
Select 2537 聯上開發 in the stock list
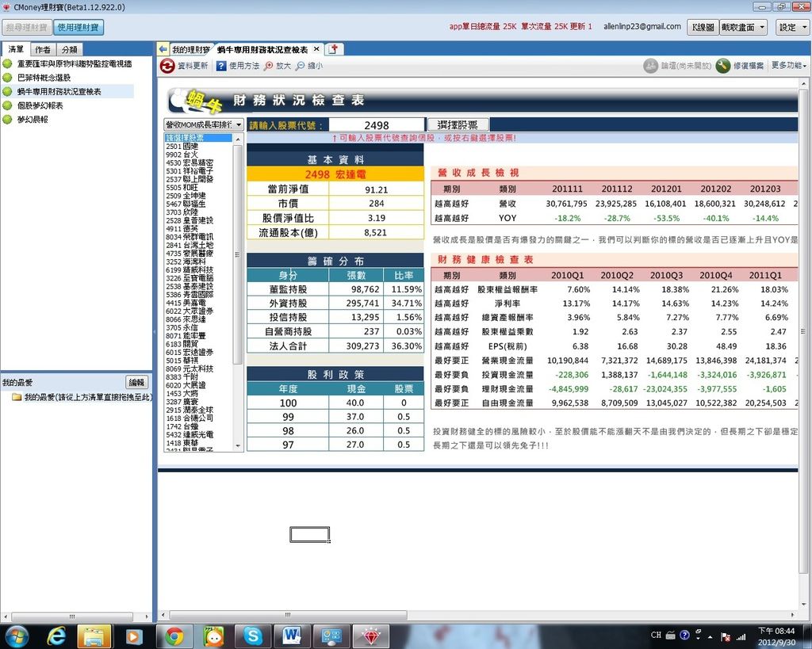tap(190, 180)
